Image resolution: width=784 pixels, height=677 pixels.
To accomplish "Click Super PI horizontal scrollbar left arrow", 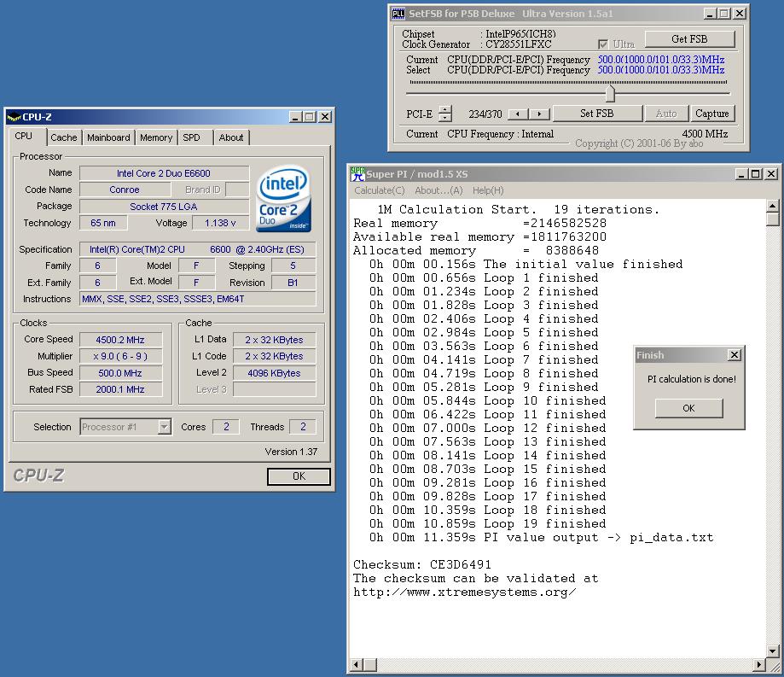I will [x=356, y=665].
